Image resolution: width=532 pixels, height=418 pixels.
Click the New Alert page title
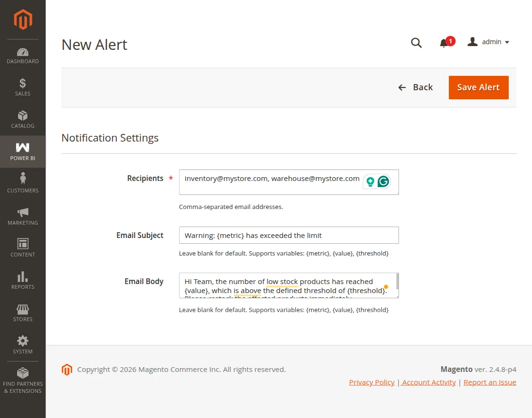(x=95, y=45)
